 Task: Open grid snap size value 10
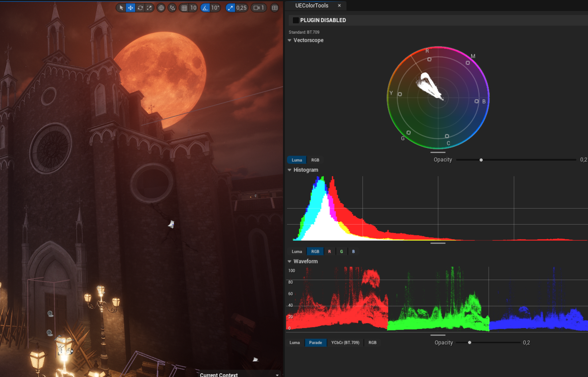[x=193, y=8]
